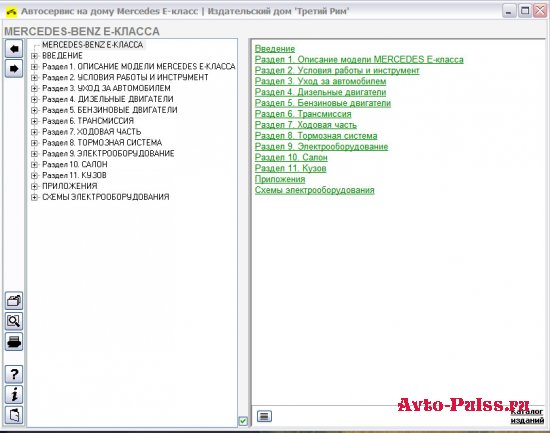This screenshot has height=433, width=550.
Task: Select tree item Раздел 7. ХОДОВАЯ ЧАСТЬ
Action: point(92,132)
